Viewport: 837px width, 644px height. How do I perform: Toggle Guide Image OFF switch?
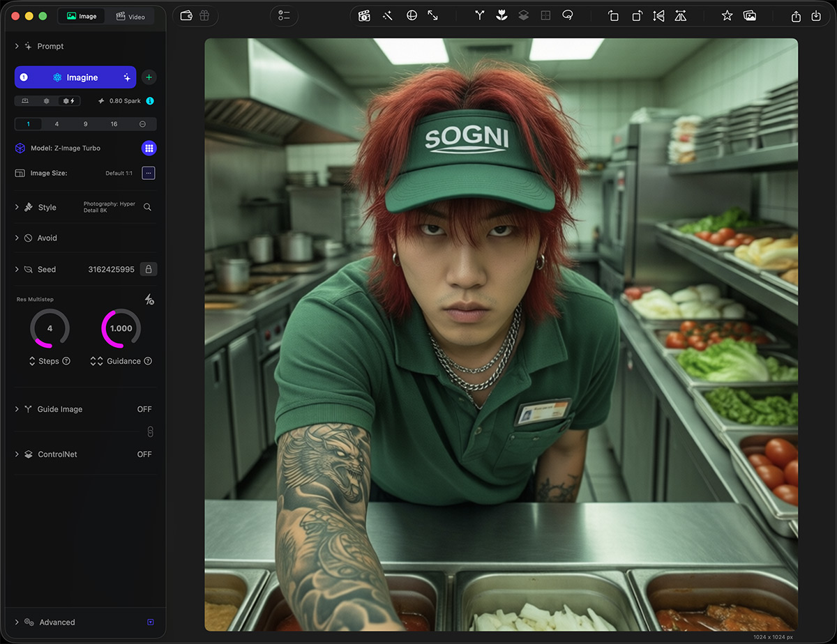pos(144,409)
